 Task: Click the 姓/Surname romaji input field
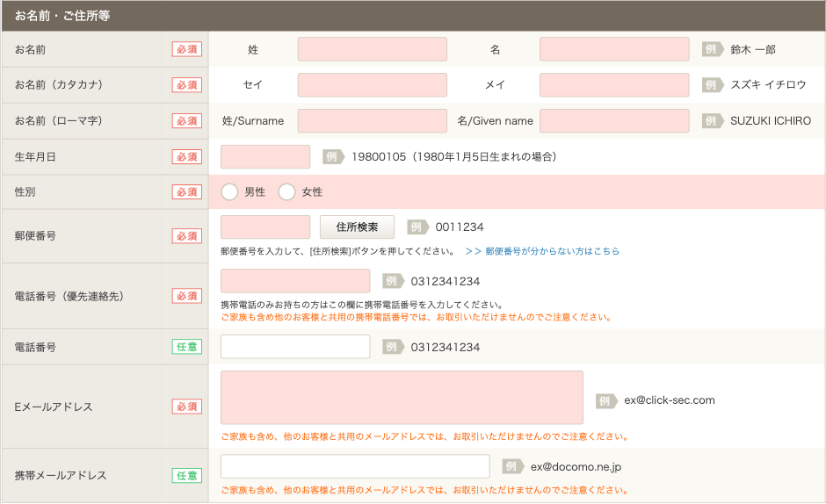click(373, 120)
